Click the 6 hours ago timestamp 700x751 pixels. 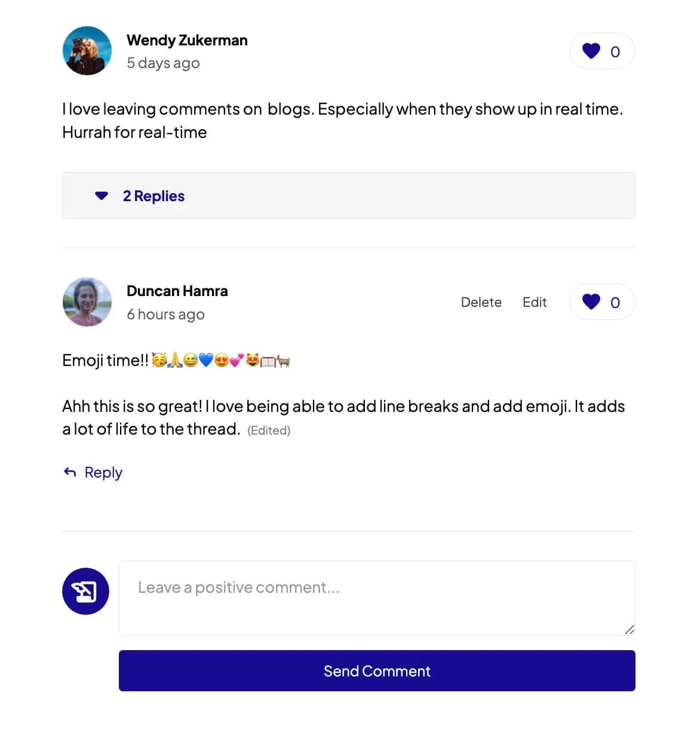(x=165, y=314)
